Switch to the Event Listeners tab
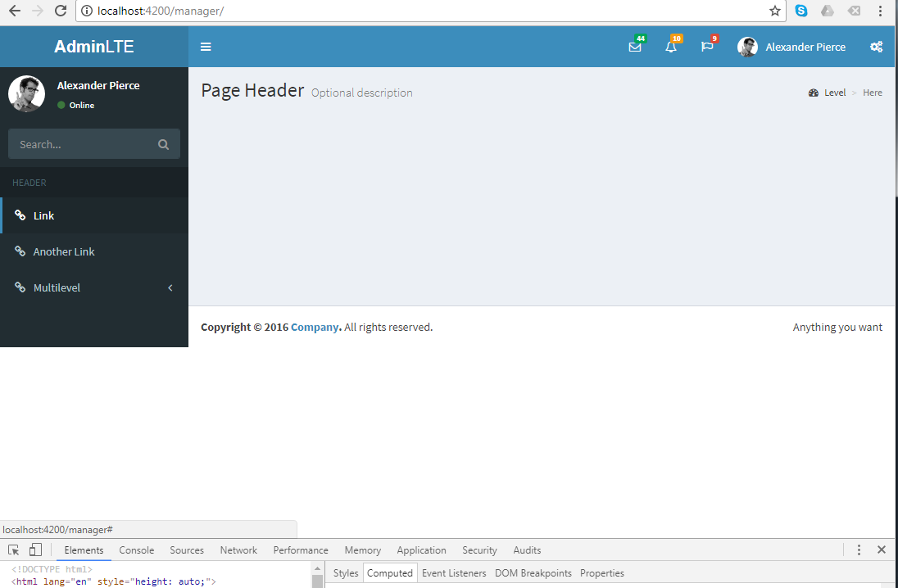This screenshot has height=588, width=898. pos(453,572)
